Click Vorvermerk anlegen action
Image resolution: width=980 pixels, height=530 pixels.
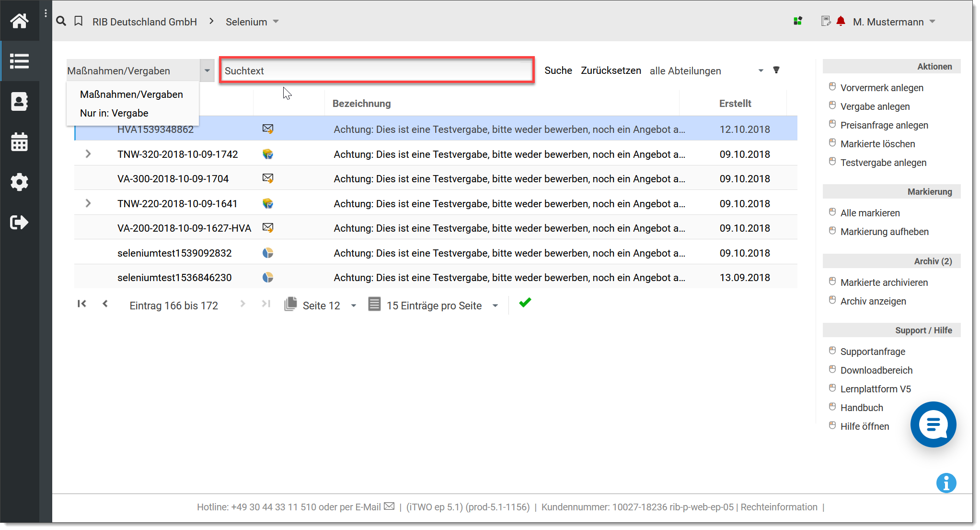coord(881,88)
